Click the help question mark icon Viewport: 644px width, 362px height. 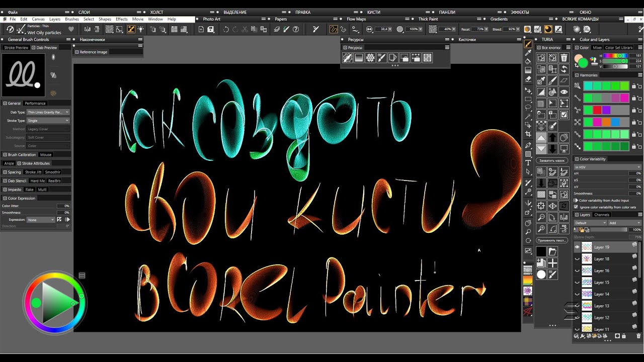pos(296,30)
